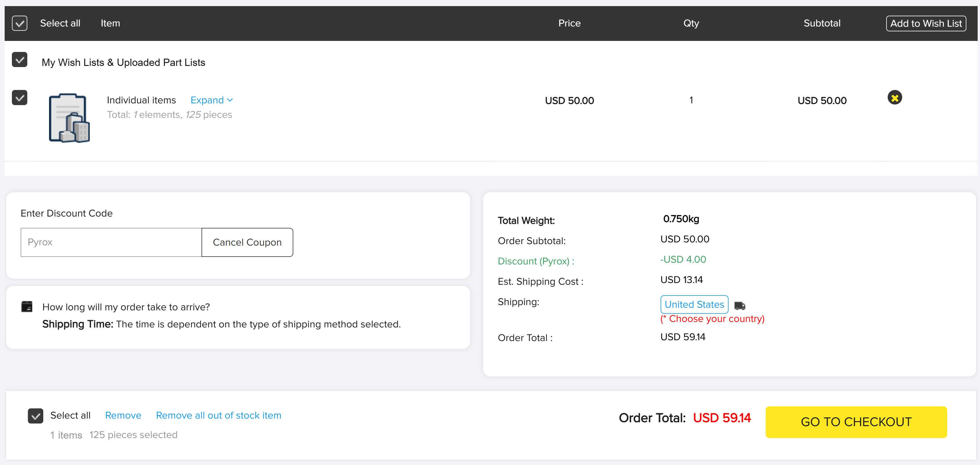Image resolution: width=980 pixels, height=465 pixels.
Task: Click the Item column header
Action: (110, 23)
